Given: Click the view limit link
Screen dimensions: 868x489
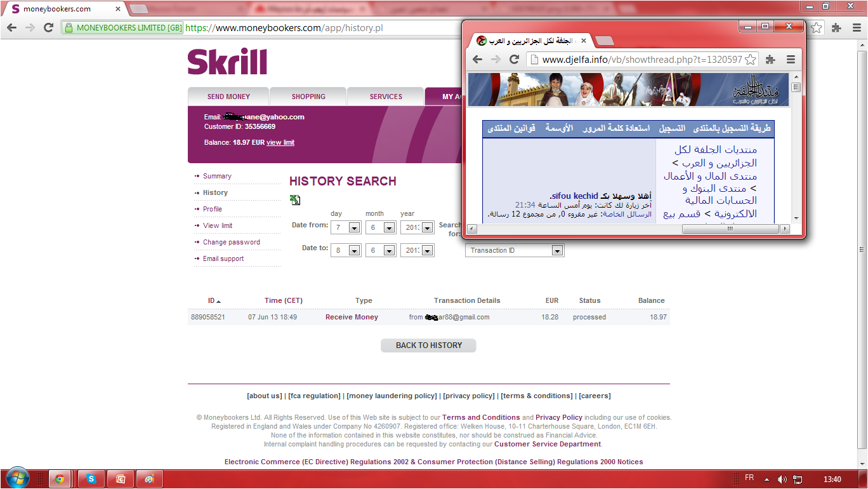Looking at the screenshot, I should click(280, 142).
